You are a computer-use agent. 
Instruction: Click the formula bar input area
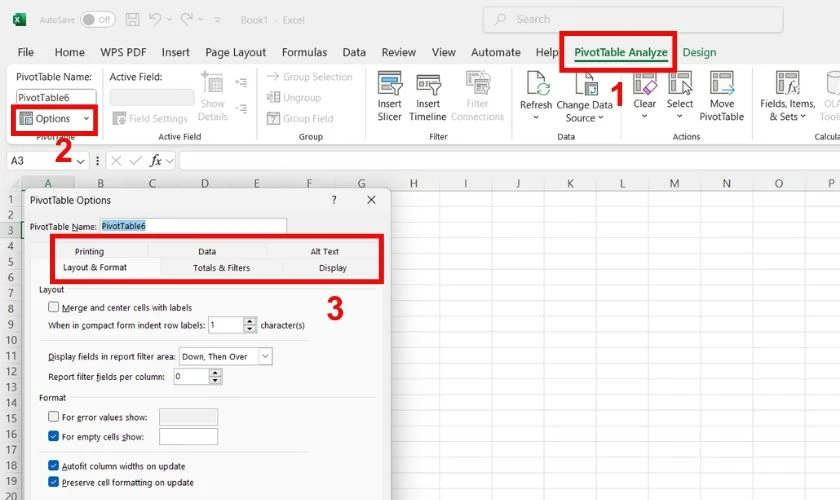tap(509, 160)
